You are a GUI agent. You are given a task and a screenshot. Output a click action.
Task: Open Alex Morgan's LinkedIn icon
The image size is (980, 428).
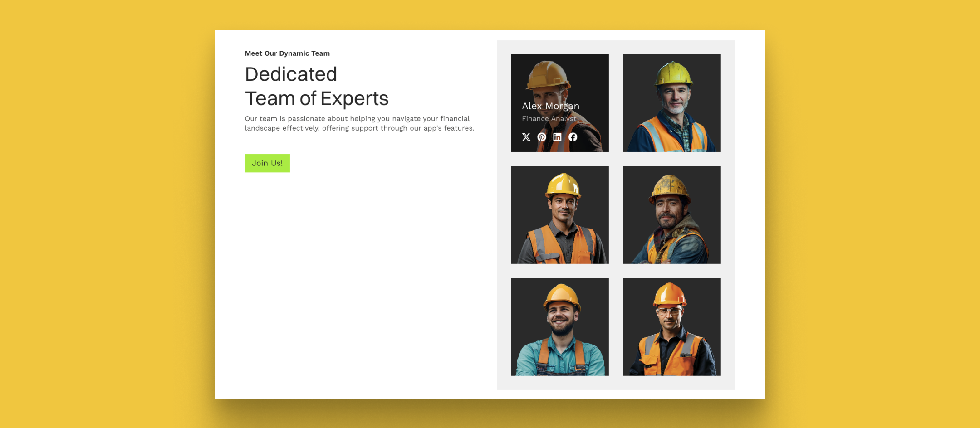pos(557,137)
